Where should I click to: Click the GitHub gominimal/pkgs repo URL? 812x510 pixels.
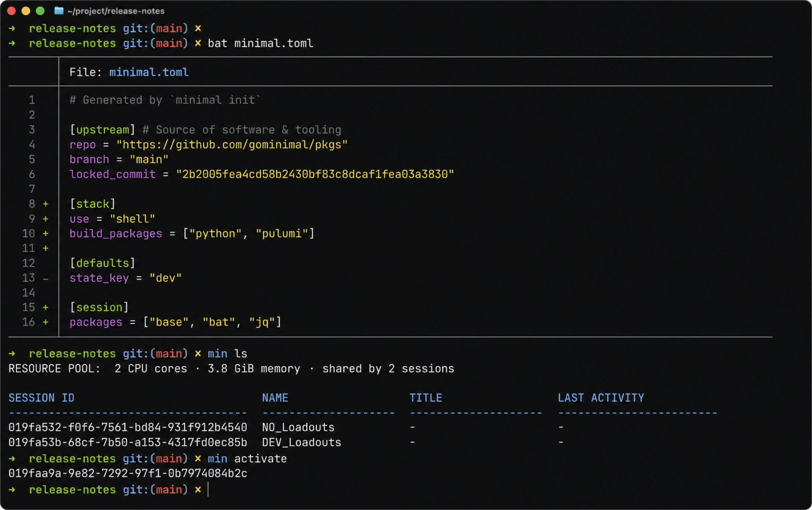coord(232,145)
